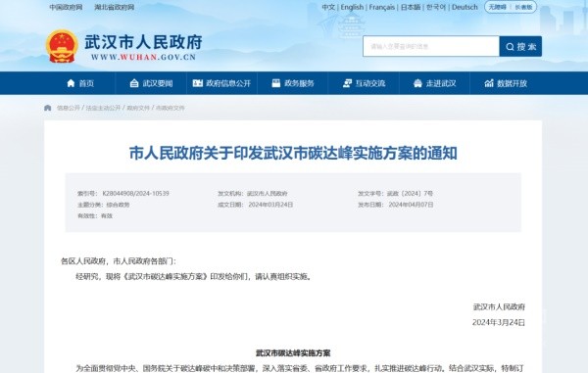This screenshot has height=373, width=588.
Task: Click the document number 武政〔2024〕7号
Action: coord(410,193)
